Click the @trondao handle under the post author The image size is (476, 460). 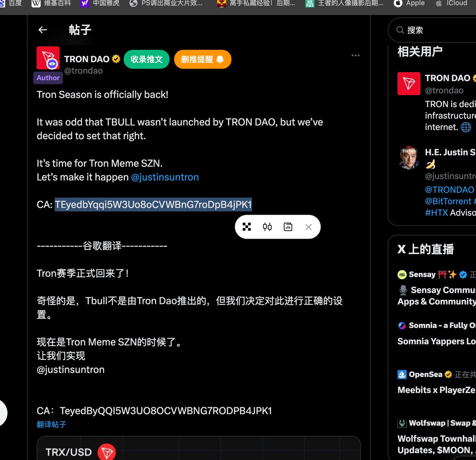84,71
